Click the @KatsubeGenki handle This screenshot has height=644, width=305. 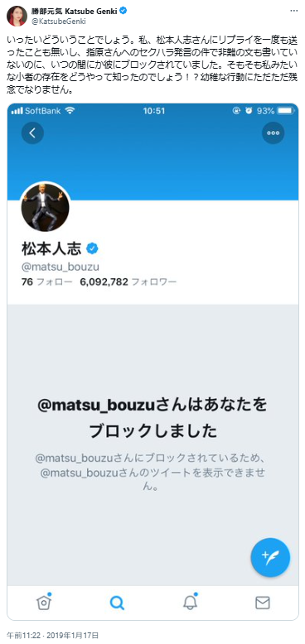click(x=58, y=21)
